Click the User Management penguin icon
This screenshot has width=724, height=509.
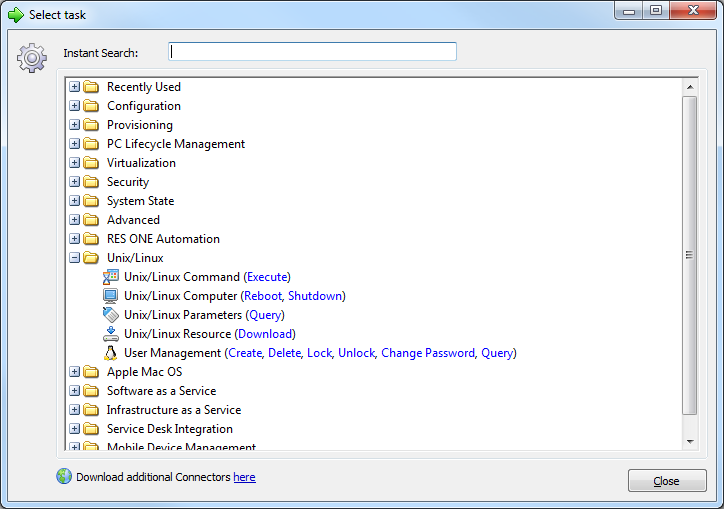pos(111,353)
